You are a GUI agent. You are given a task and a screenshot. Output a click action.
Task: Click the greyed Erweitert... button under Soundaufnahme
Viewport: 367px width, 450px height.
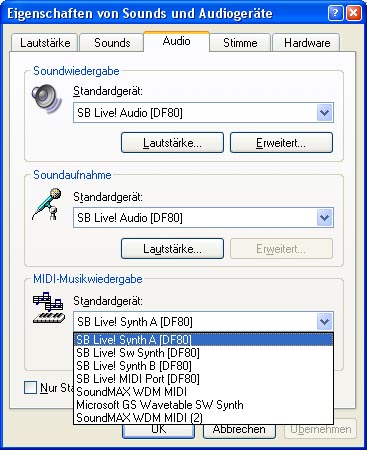coord(281,249)
